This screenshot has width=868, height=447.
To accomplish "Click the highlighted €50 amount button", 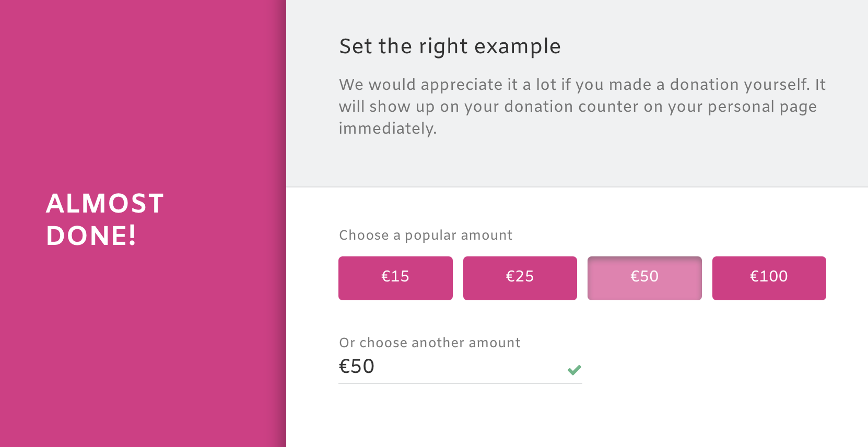I will (x=644, y=278).
